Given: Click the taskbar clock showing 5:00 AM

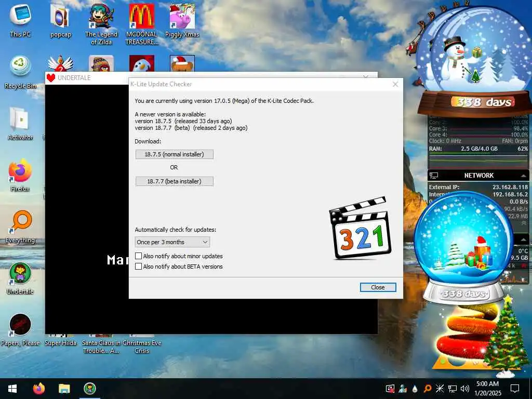Looking at the screenshot, I should click(x=487, y=389).
